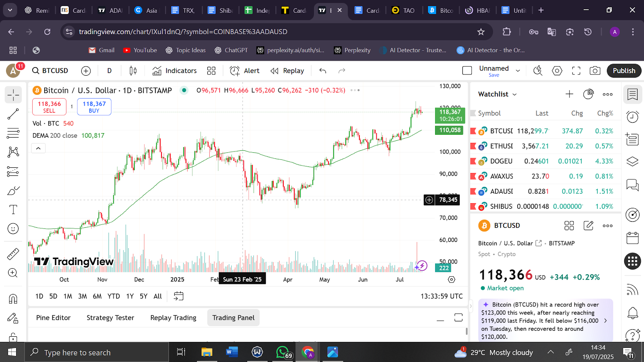Expand the Bitcoin news summary arrow
Screen dimensions: 644x362
[x=606, y=321]
